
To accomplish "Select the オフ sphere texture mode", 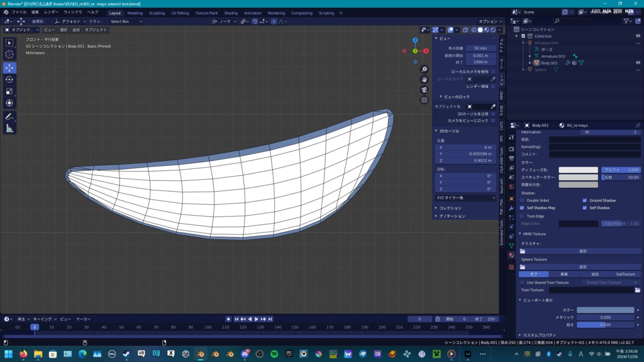I will pyautogui.click(x=533, y=274).
